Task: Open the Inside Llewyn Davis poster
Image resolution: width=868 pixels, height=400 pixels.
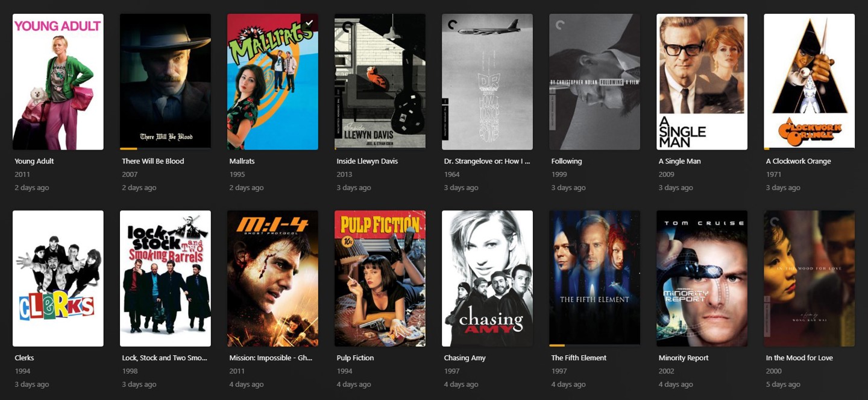Action: (x=380, y=82)
